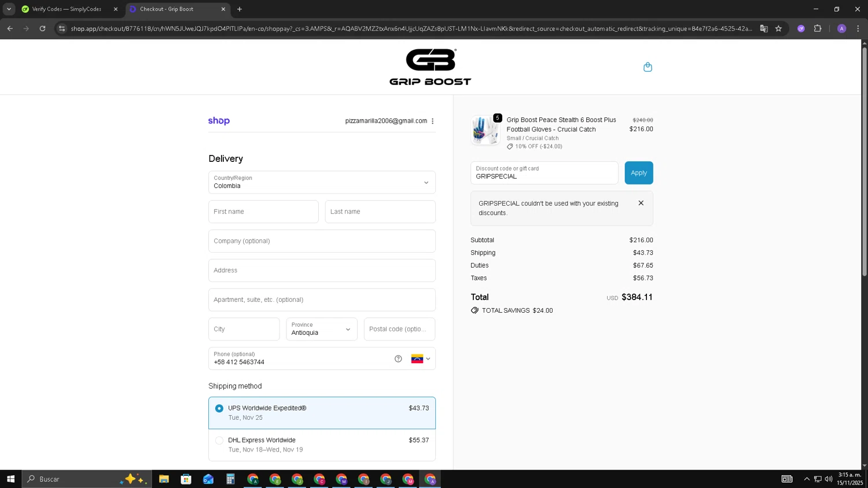The image size is (868, 488).
Task: Close the Checkout - Grip Boost tab
Action: tap(223, 9)
